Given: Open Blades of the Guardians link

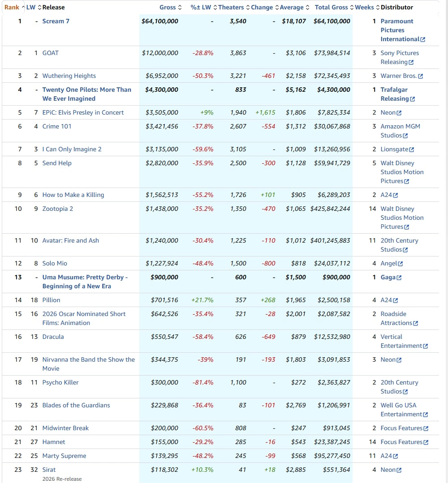Looking at the screenshot, I should click(76, 405).
